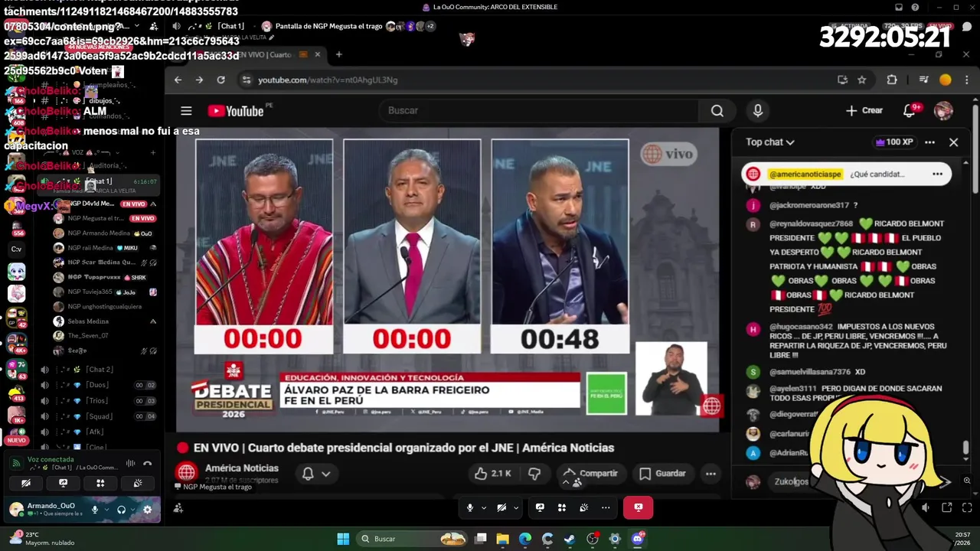Toggle mute in stream overlay toolbar

tap(470, 507)
